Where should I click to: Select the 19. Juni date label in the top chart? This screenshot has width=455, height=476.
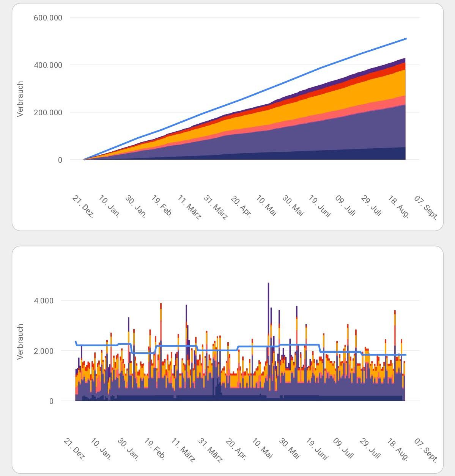pos(320,207)
